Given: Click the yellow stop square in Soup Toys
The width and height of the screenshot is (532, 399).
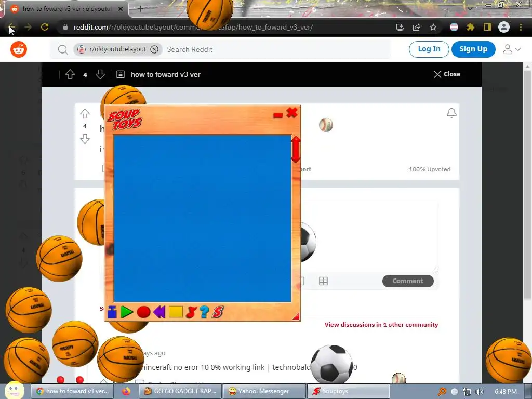Looking at the screenshot, I should (176, 312).
